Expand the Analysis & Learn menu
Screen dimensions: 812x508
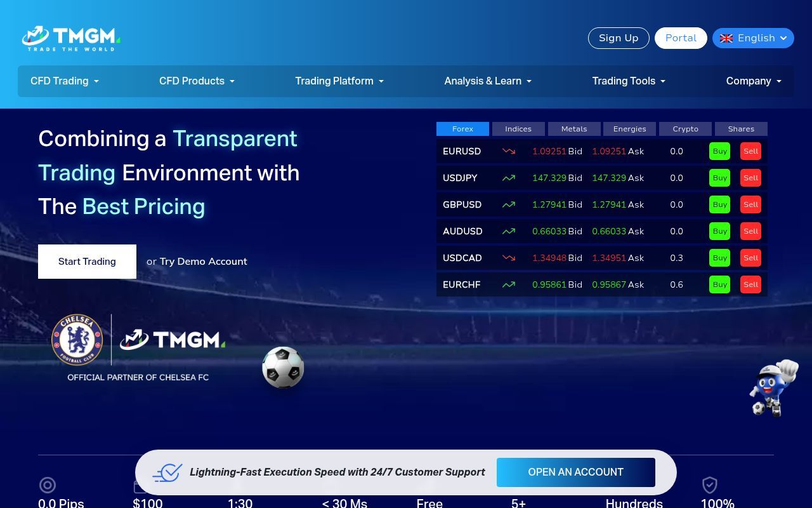(488, 81)
